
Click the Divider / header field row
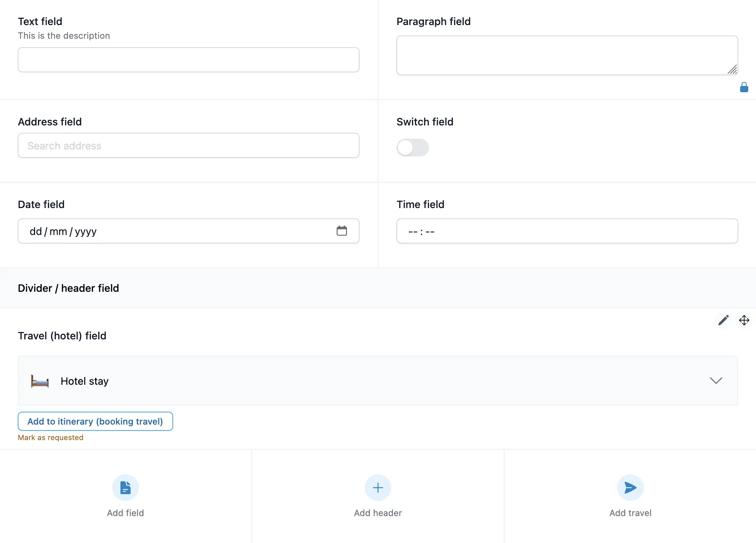pos(378,288)
